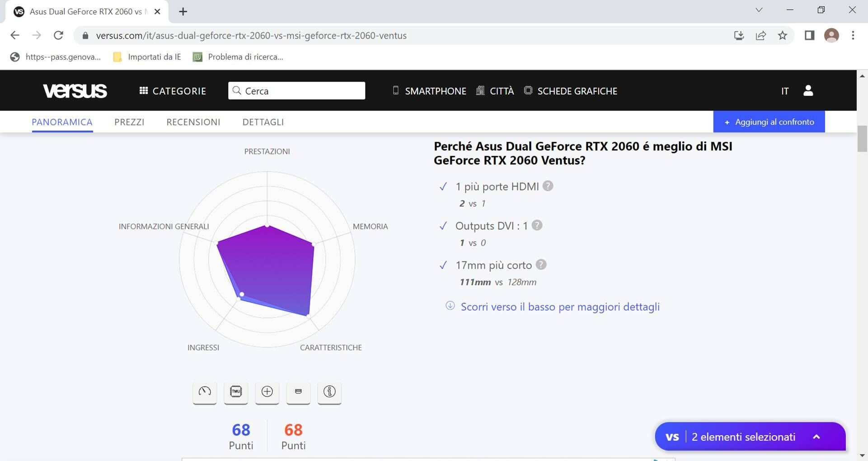The height and width of the screenshot is (461, 868).
Task: Click the VS logo in comparison bar
Action: coord(672,437)
